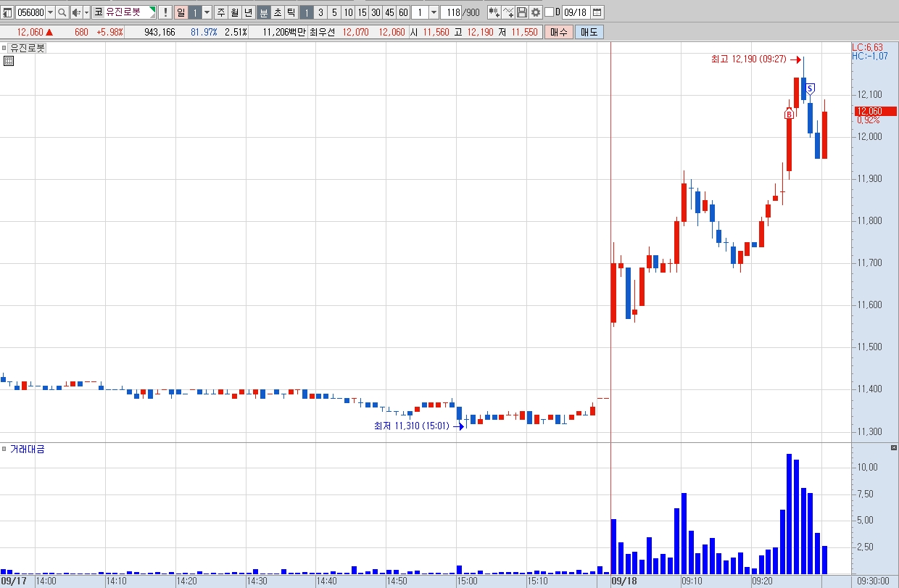
Task: Open the calendar date picker icon
Action: (597, 12)
